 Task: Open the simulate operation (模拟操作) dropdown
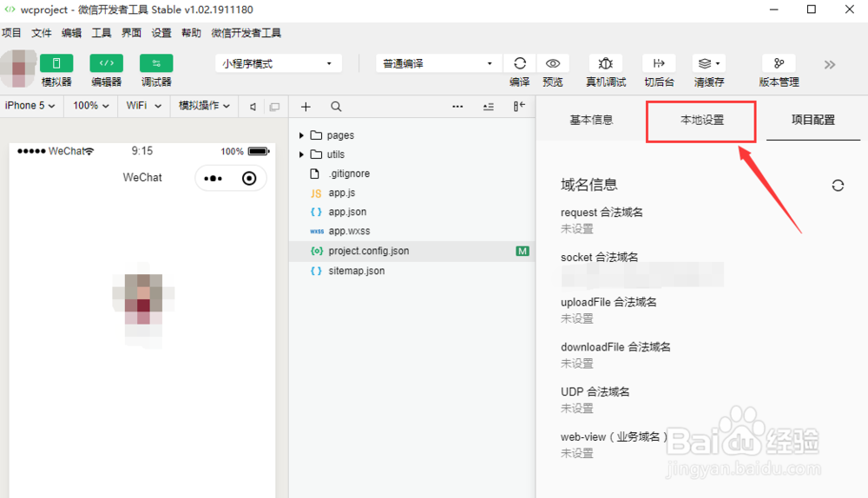[x=204, y=106]
